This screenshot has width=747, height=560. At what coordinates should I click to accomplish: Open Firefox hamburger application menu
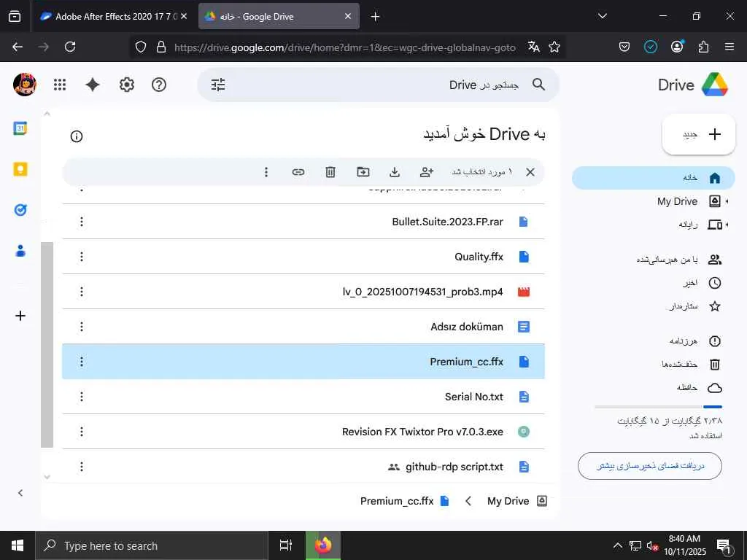729,47
